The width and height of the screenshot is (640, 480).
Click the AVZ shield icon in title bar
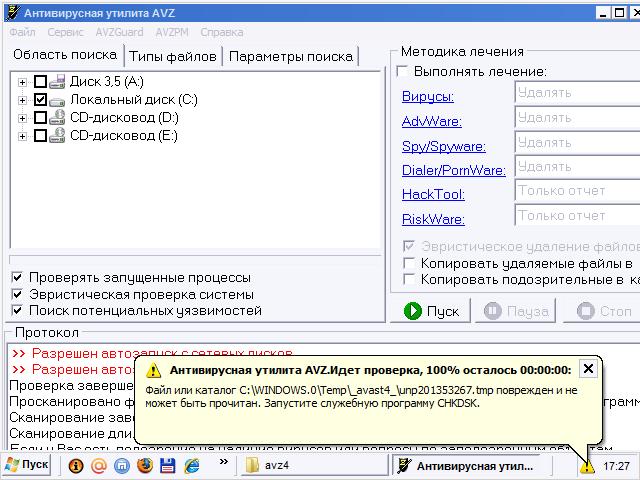coord(13,13)
